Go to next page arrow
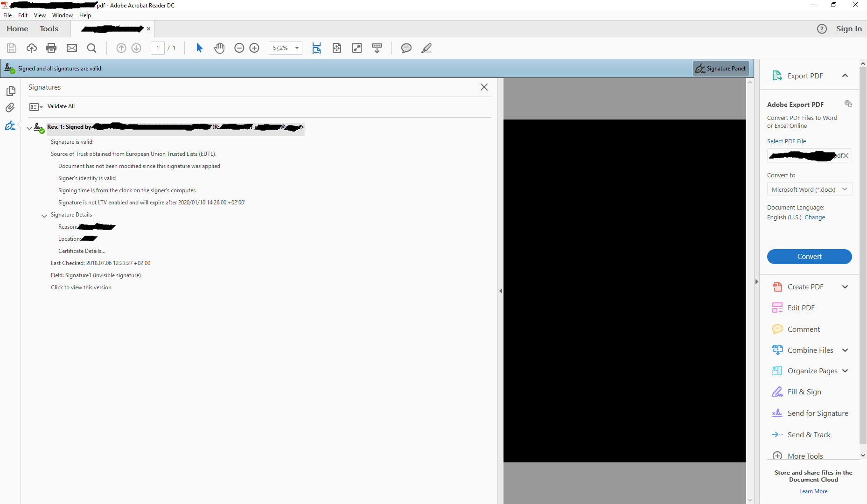867x504 pixels. tap(136, 48)
